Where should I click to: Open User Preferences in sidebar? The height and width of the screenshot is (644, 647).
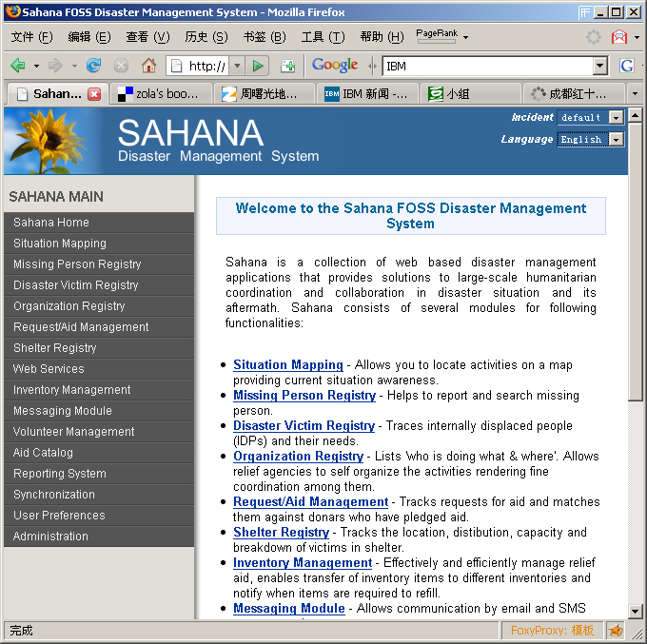click(99, 516)
